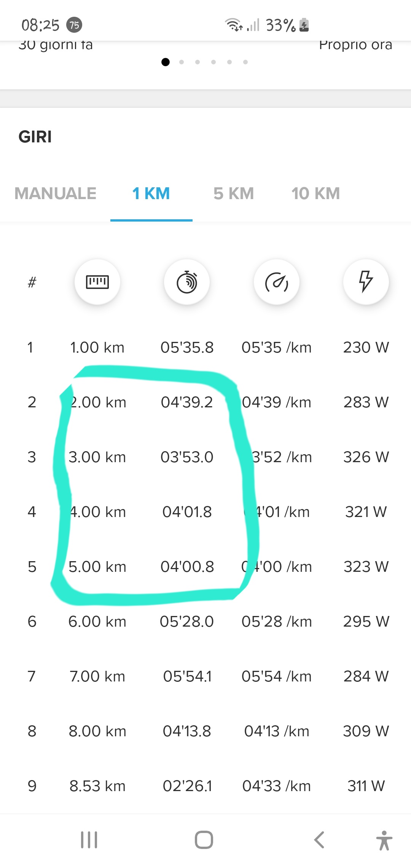Tap lap 8 power value 309 W

(x=366, y=731)
